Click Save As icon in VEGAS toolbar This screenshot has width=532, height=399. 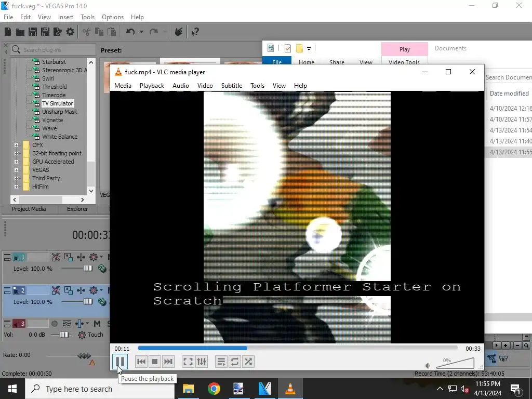pyautogui.click(x=45, y=32)
